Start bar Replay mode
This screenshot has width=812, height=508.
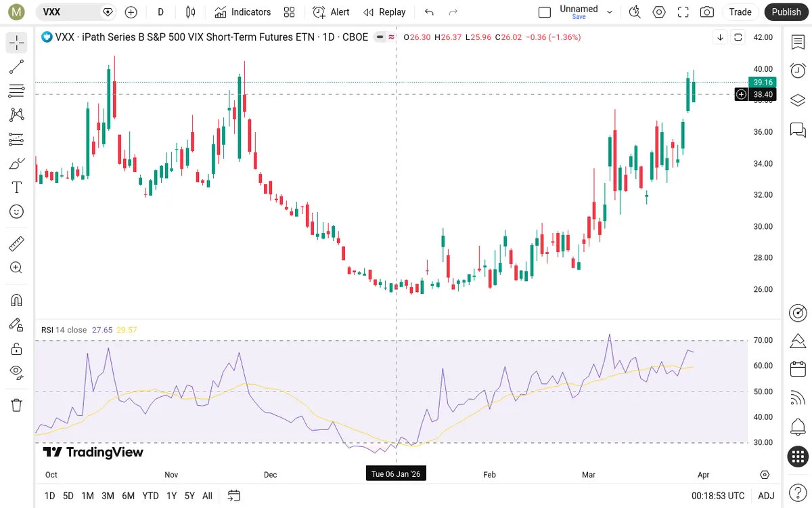click(384, 12)
